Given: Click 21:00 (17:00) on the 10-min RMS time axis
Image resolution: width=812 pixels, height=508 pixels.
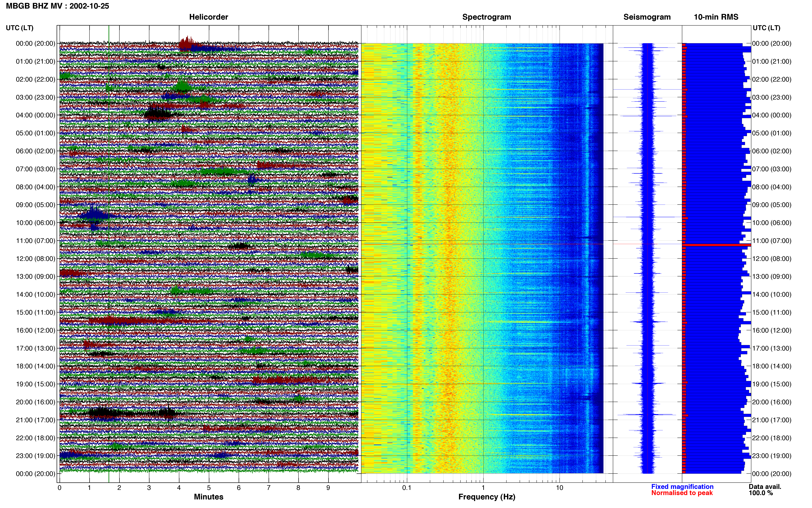Looking at the screenshot, I should (772, 420).
